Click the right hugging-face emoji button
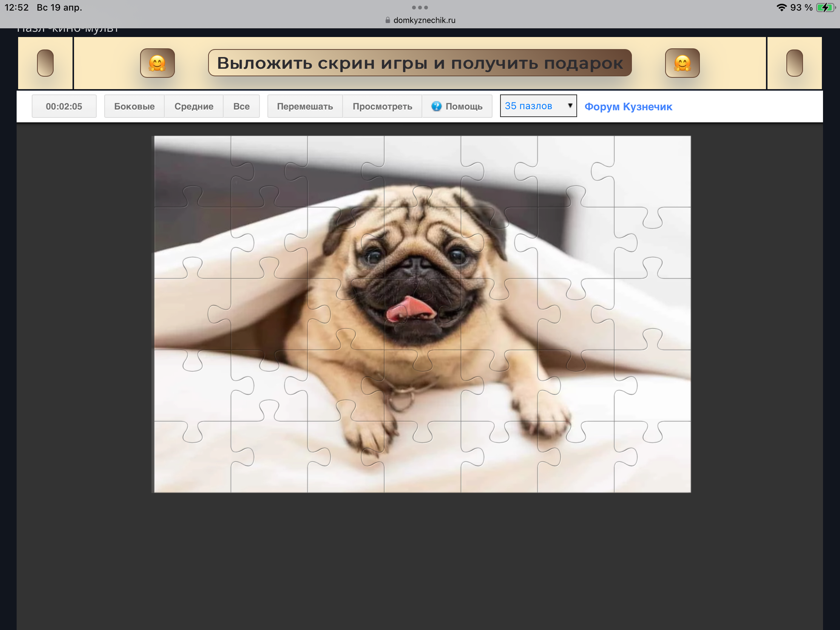This screenshot has width=840, height=630. pyautogui.click(x=682, y=63)
